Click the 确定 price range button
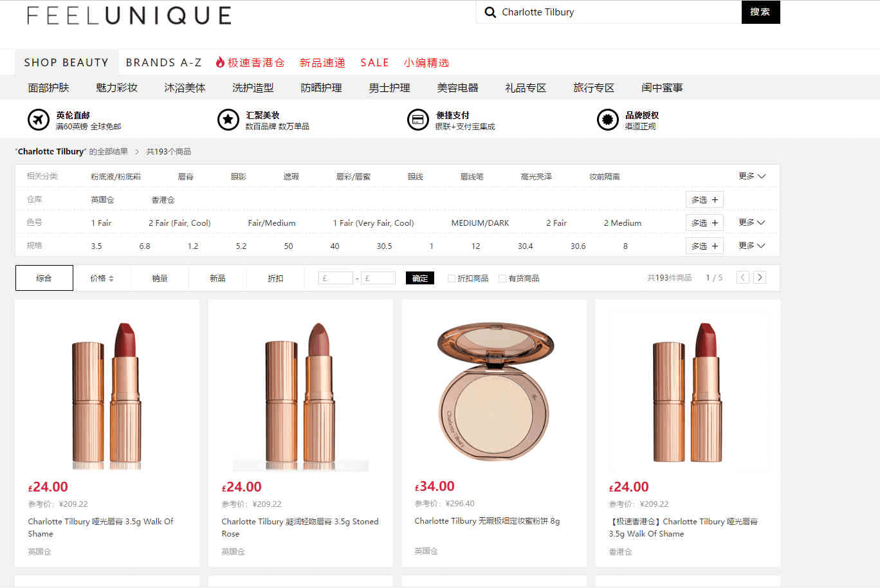 420,279
